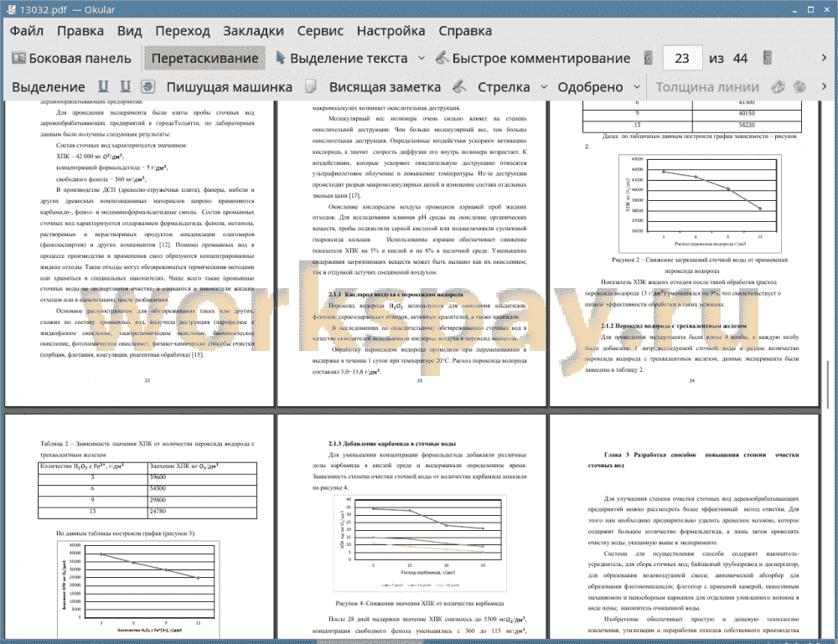Expand the overflow chevron of the navigation toolbar

[x=824, y=58]
